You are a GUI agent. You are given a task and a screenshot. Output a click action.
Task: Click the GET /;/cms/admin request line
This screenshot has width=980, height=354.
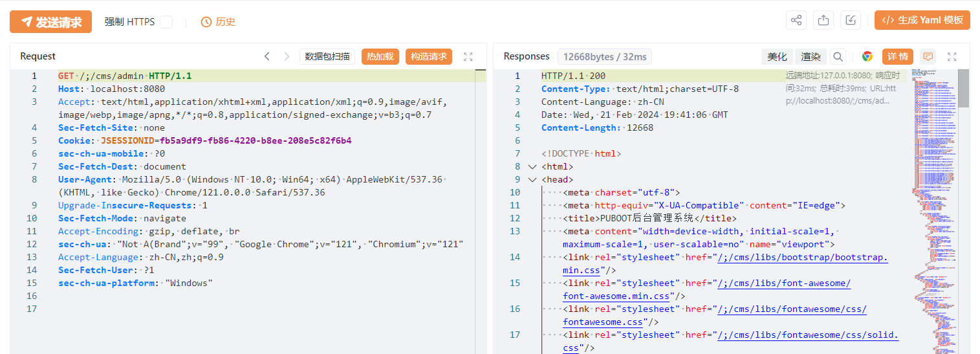[125, 76]
